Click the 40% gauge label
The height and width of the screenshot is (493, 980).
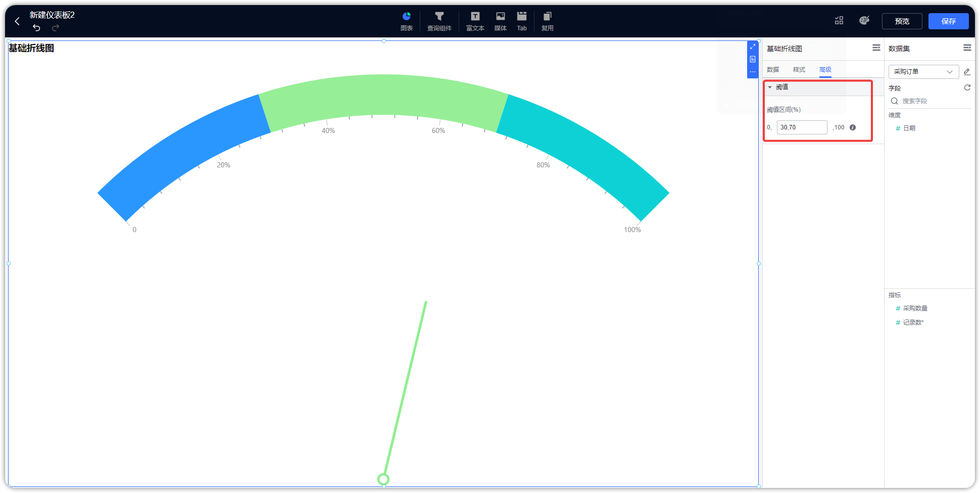coord(328,131)
